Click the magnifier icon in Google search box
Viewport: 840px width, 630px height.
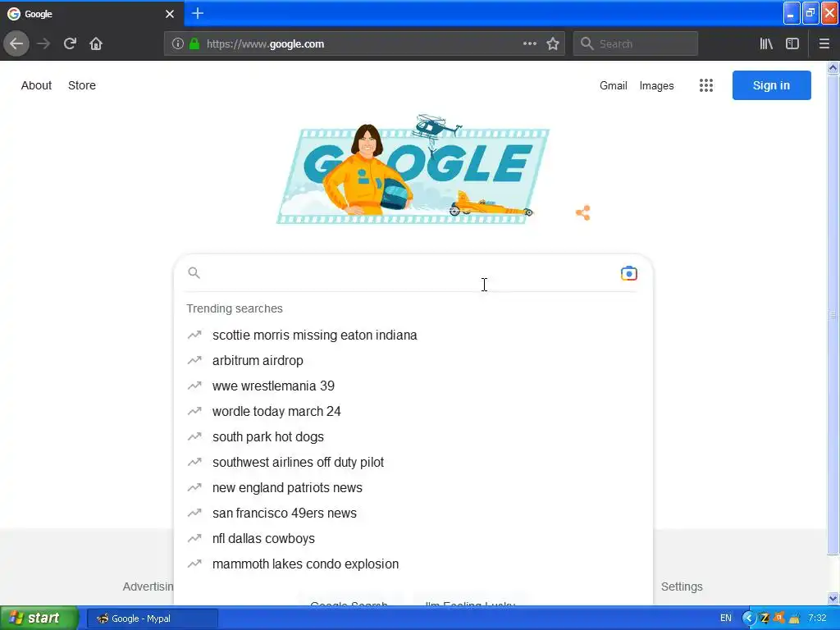pos(194,272)
